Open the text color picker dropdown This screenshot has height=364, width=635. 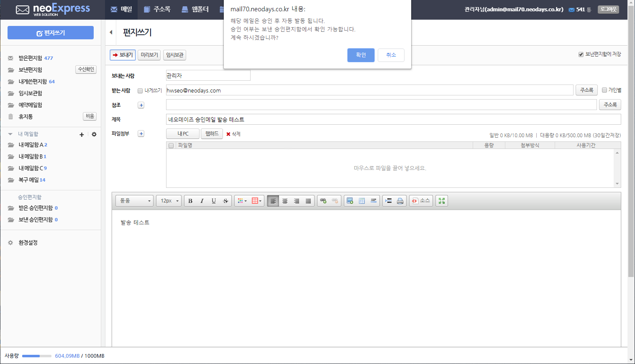(x=242, y=201)
